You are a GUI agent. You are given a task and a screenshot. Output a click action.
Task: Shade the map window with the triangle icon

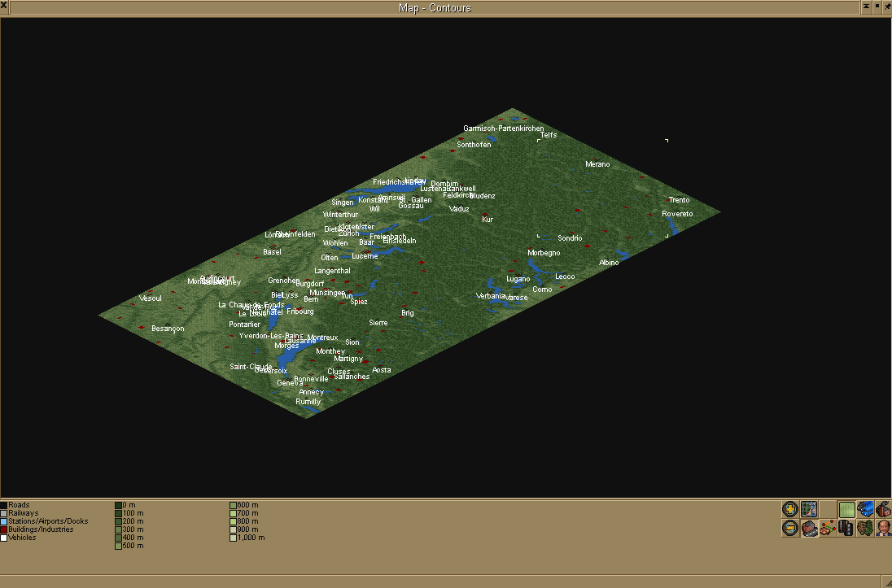click(x=866, y=7)
